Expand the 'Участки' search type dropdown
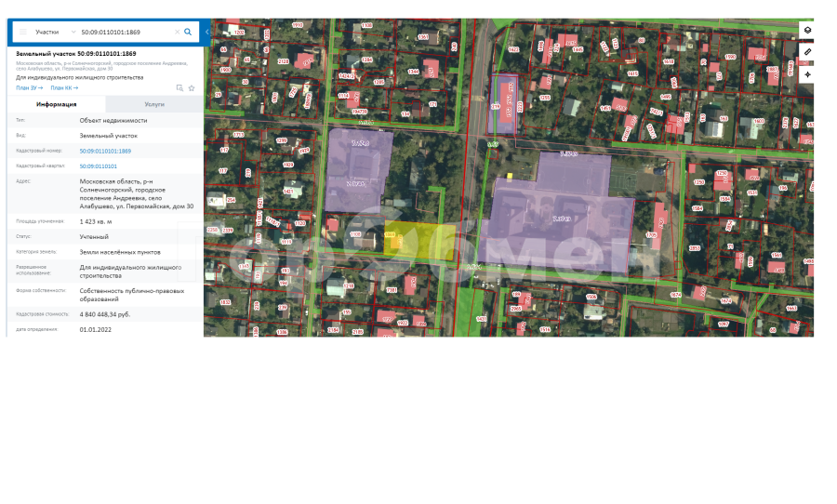This screenshot has width=837, height=504. pos(56,32)
